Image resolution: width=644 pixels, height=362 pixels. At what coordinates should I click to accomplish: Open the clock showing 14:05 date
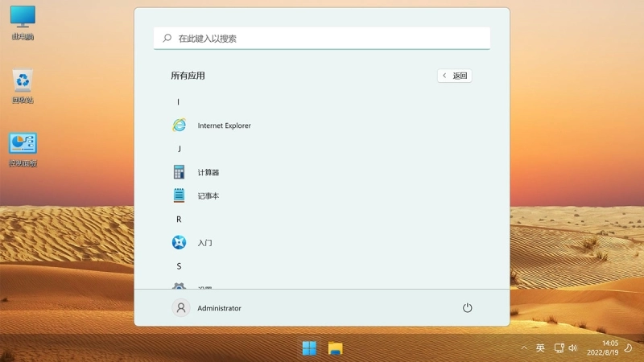point(602,348)
